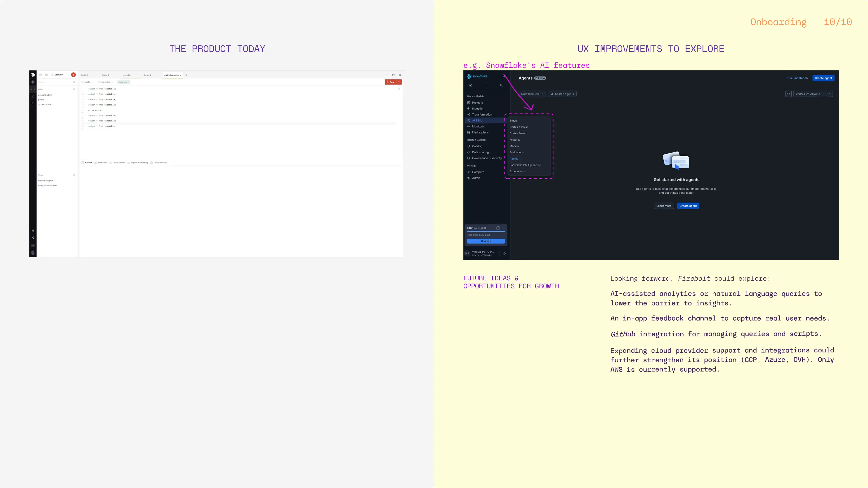Click the plus icon in Snowflake sidebar
Viewport: 868px width, 488px height.
[x=486, y=85]
